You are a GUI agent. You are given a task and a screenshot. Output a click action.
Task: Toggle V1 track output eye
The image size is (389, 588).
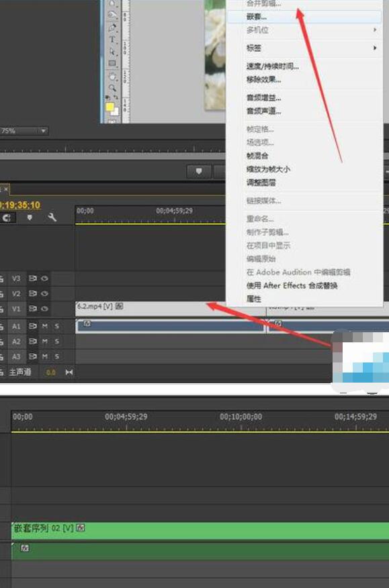pos(44,309)
